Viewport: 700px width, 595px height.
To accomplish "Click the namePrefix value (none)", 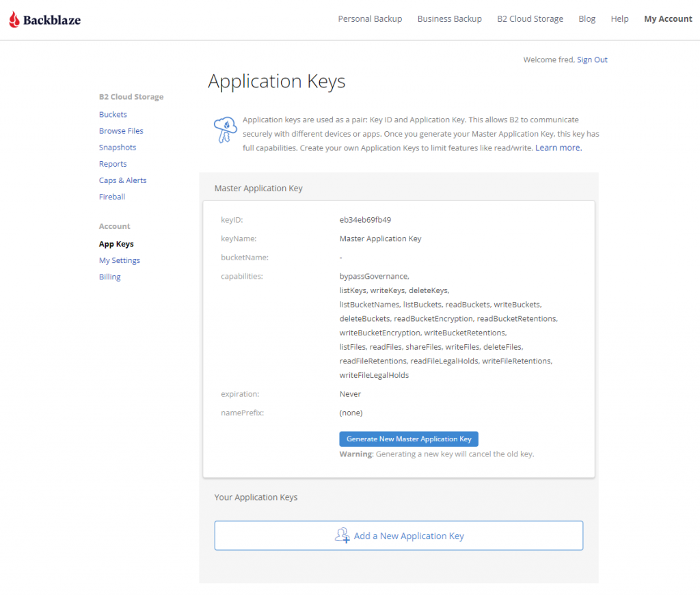I will [x=351, y=413].
